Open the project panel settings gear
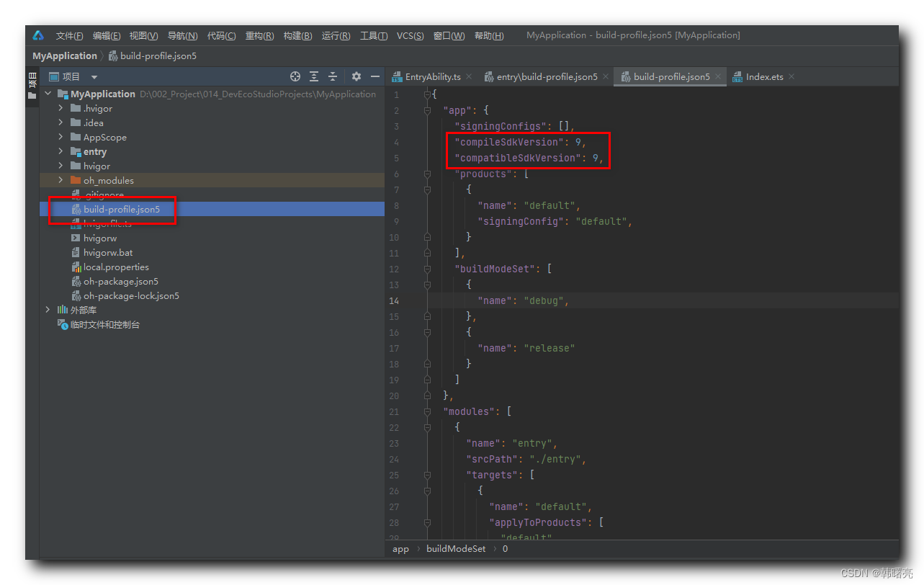The height and width of the screenshot is (585, 924). pos(356,76)
